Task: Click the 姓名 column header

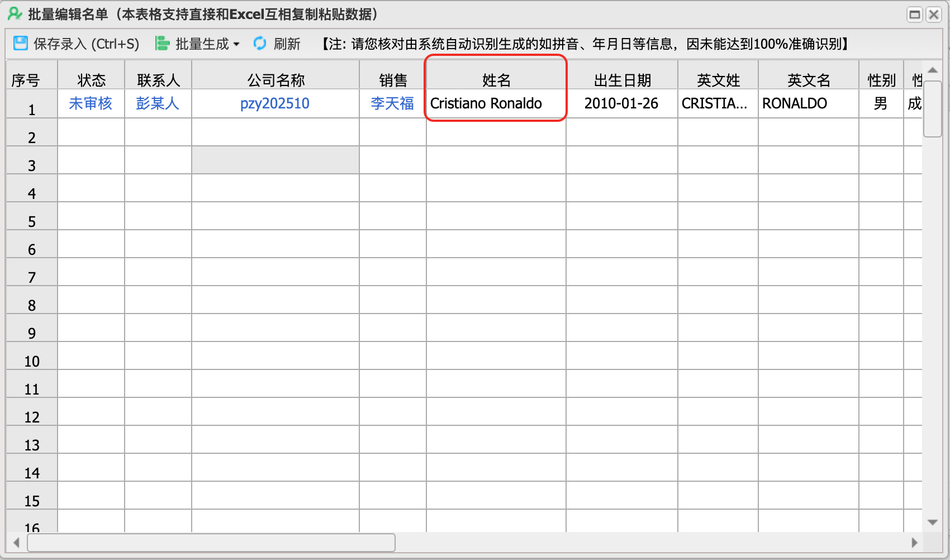Action: click(x=496, y=80)
